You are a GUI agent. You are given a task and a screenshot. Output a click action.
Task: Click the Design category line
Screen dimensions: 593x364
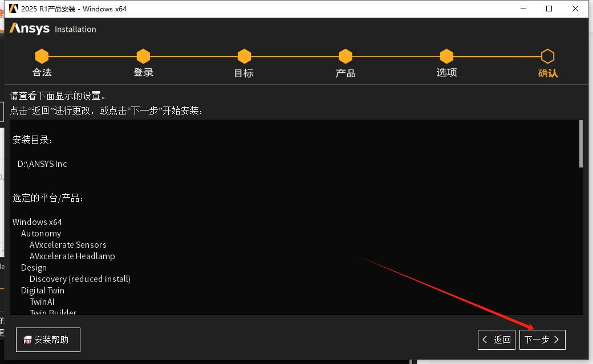point(34,267)
